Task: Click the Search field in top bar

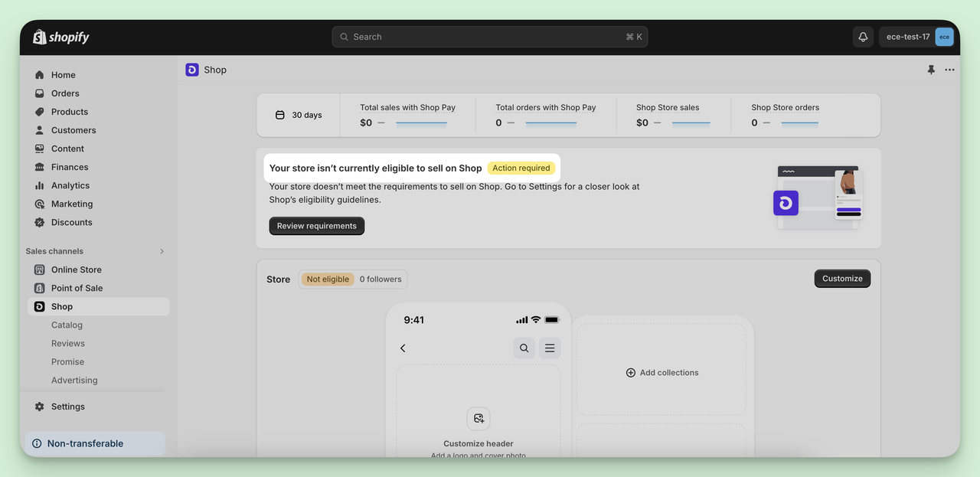Action: point(490,37)
